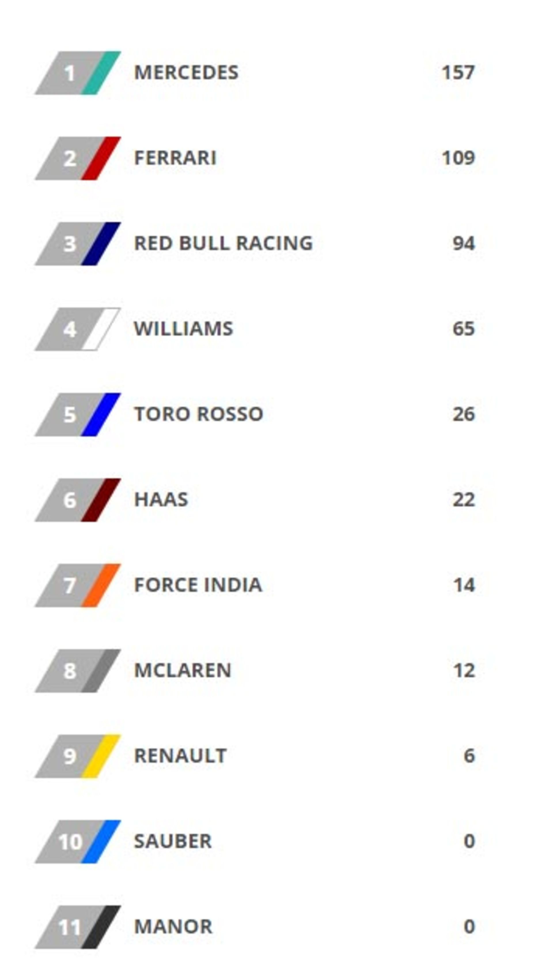Click Haas position 6 badge

pos(78,500)
